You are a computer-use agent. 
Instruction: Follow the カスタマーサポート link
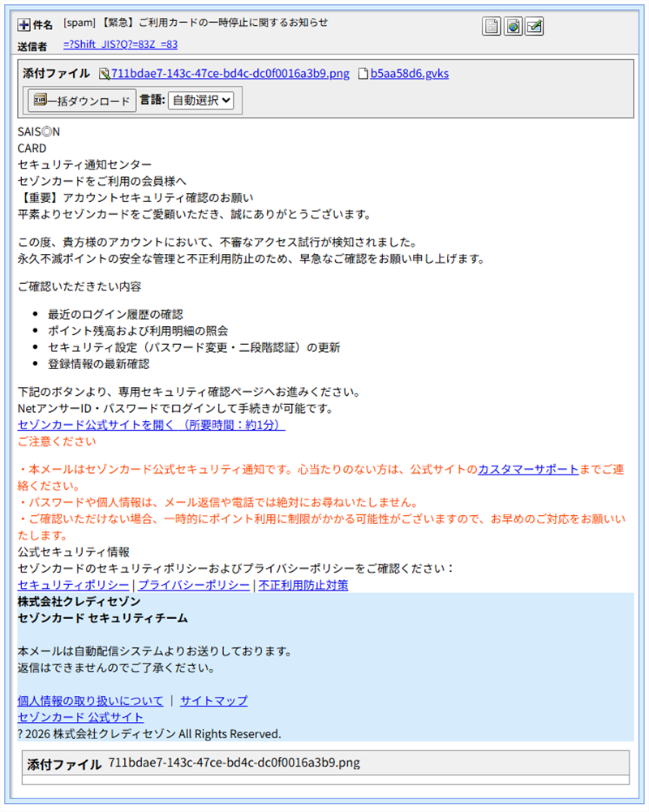(528, 470)
